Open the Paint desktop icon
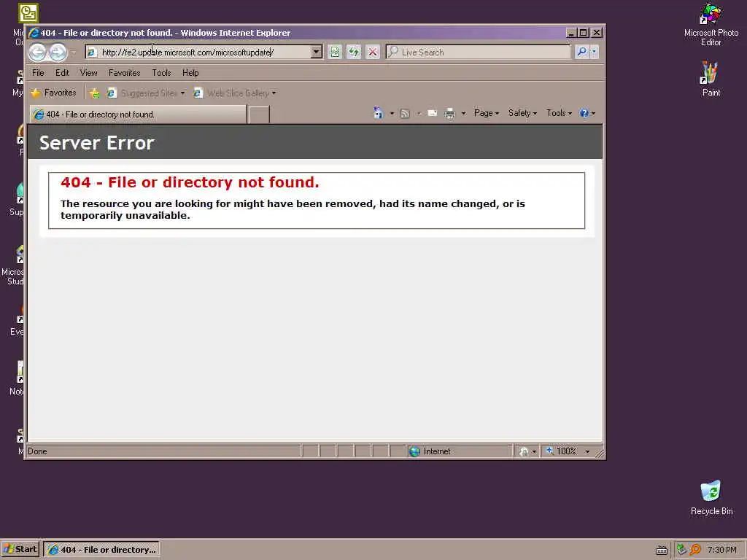The width and height of the screenshot is (747, 560). pyautogui.click(x=711, y=79)
